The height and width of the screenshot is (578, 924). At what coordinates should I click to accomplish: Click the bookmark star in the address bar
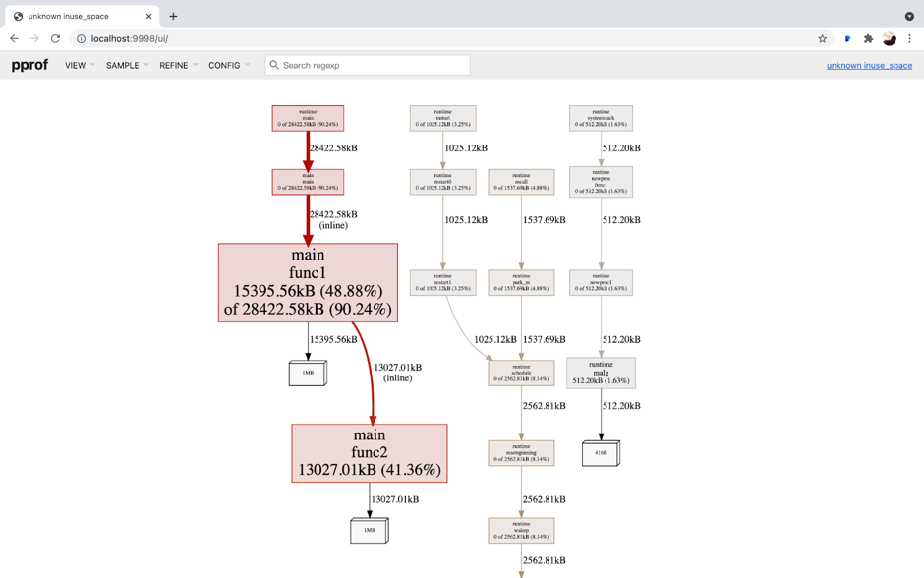click(823, 38)
